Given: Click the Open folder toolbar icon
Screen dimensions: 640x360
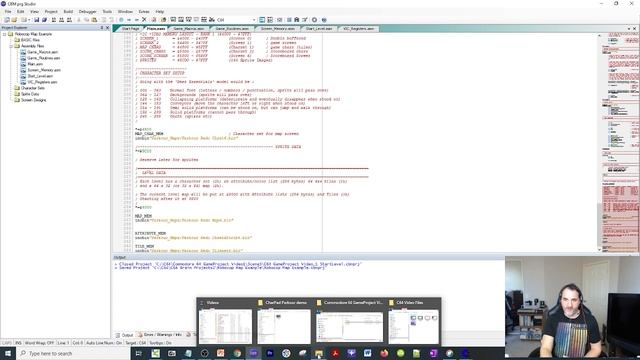Looking at the screenshot, I should [x=14, y=20].
